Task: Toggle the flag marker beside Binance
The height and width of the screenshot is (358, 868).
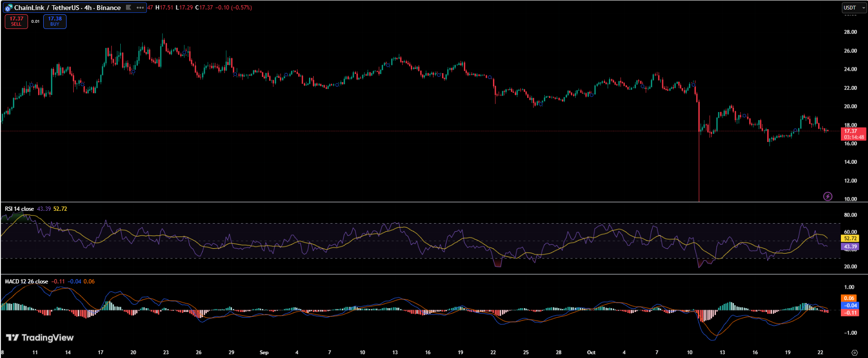Action: [x=128, y=8]
